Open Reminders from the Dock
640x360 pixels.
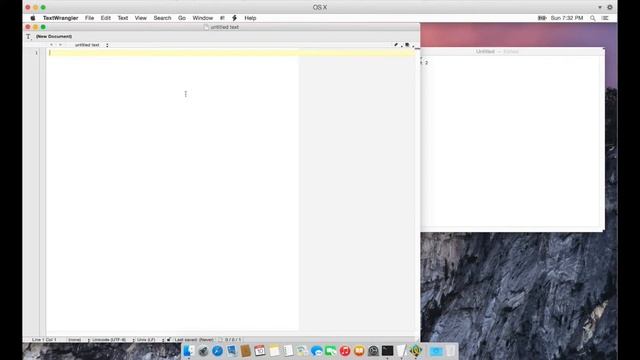288,351
